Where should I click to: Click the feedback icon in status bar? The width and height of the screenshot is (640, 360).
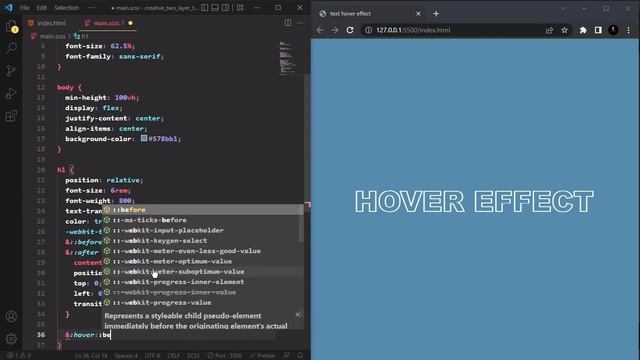pyautogui.click(x=287, y=356)
